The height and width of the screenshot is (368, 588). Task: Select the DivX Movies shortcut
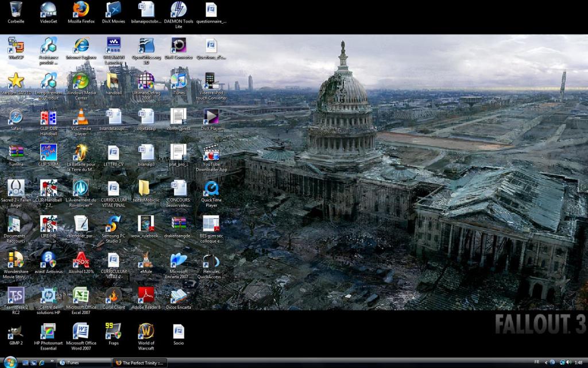click(113, 12)
